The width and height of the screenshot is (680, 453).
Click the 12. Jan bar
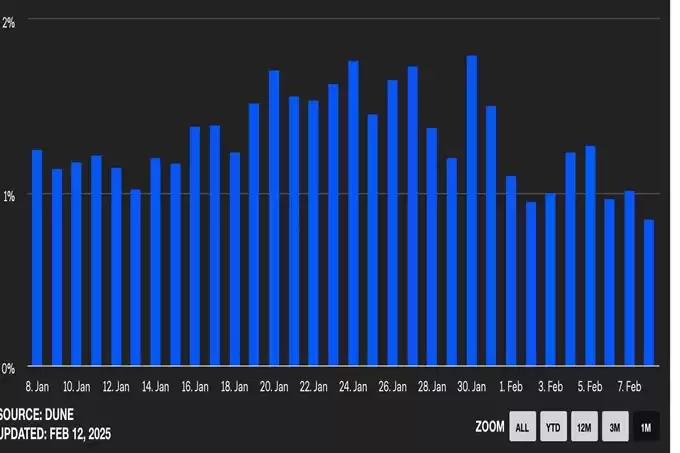point(116,266)
